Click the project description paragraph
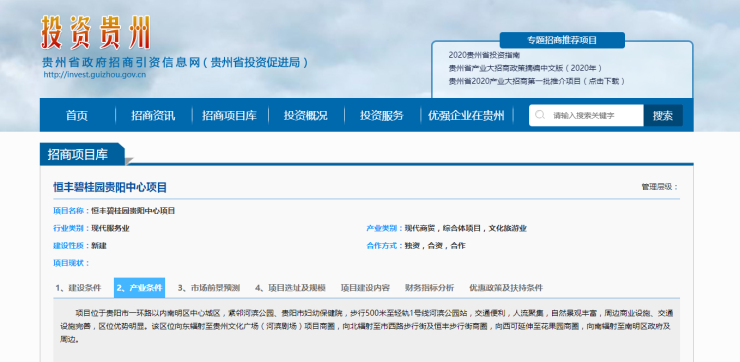 366,326
